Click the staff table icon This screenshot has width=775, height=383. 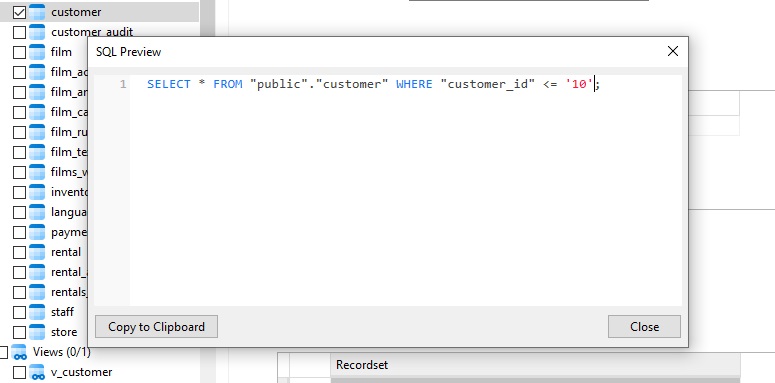[x=37, y=312]
